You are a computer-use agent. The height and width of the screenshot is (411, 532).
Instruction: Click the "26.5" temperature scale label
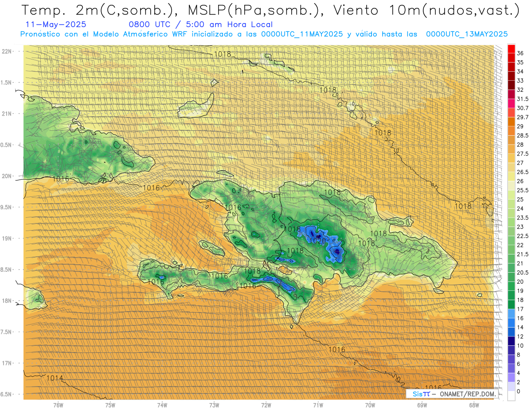(x=523, y=172)
